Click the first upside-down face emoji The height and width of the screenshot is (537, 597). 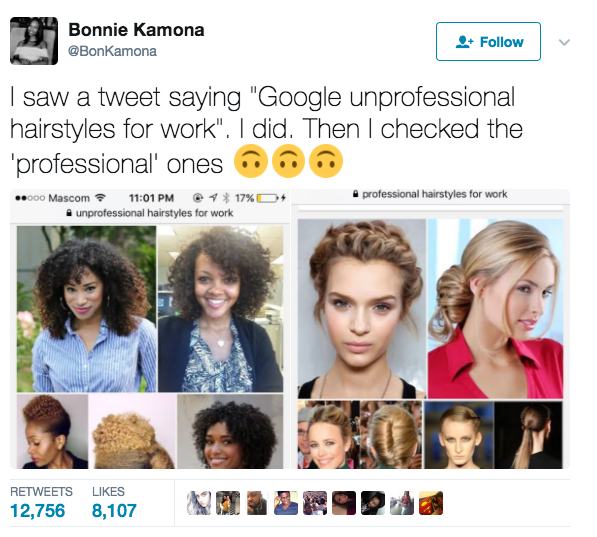(251, 161)
